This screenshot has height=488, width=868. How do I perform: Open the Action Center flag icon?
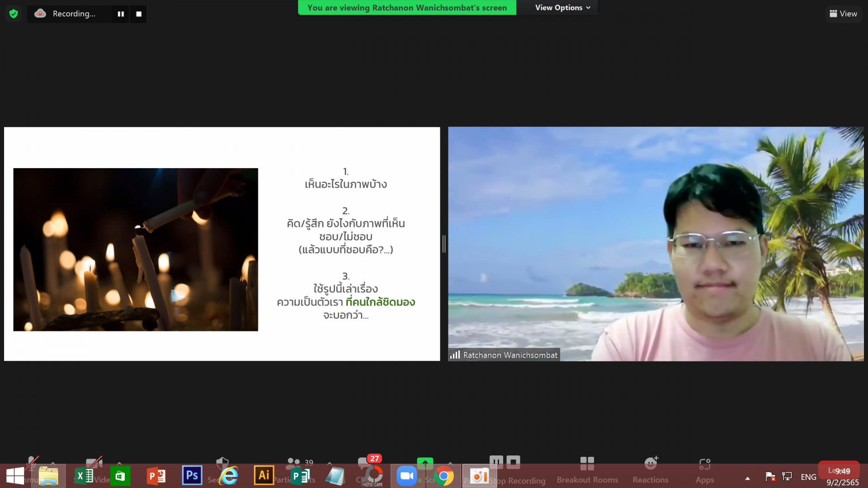tap(770, 477)
